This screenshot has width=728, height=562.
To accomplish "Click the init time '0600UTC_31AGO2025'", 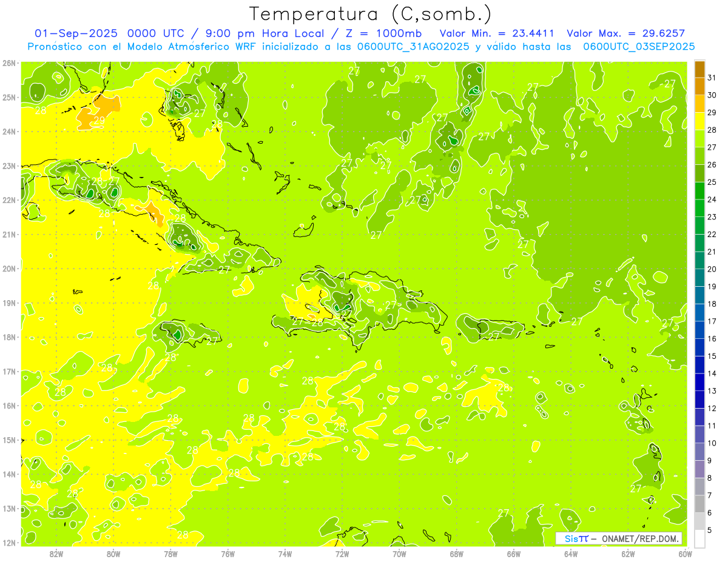I will pyautogui.click(x=412, y=47).
